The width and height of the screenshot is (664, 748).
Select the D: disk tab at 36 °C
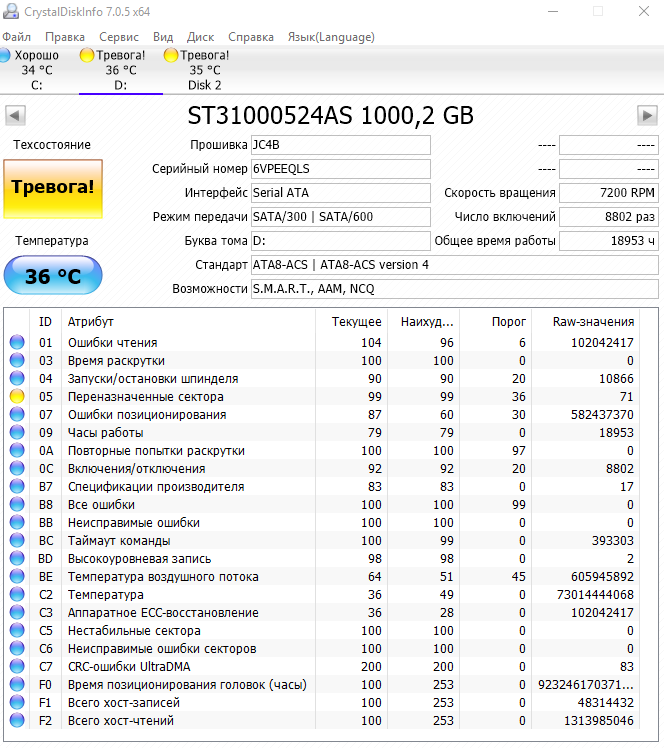[121, 70]
